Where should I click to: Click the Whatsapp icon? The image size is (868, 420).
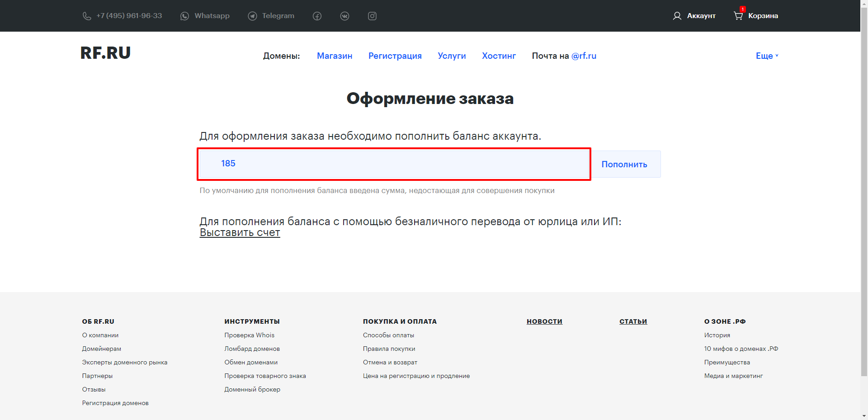pos(184,16)
